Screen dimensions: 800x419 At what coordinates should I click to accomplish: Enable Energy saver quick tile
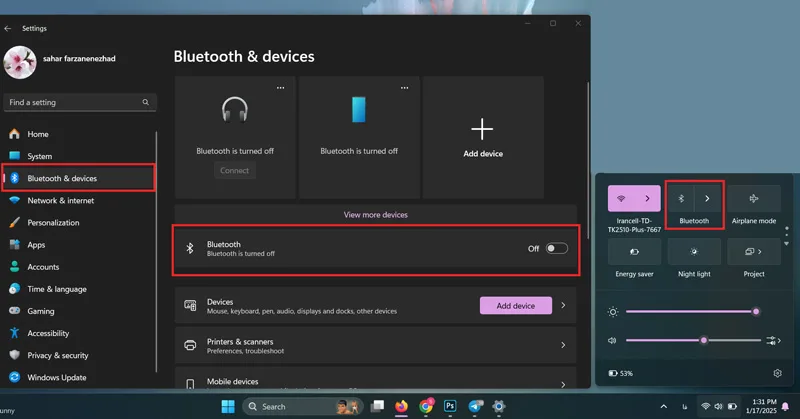tap(634, 252)
